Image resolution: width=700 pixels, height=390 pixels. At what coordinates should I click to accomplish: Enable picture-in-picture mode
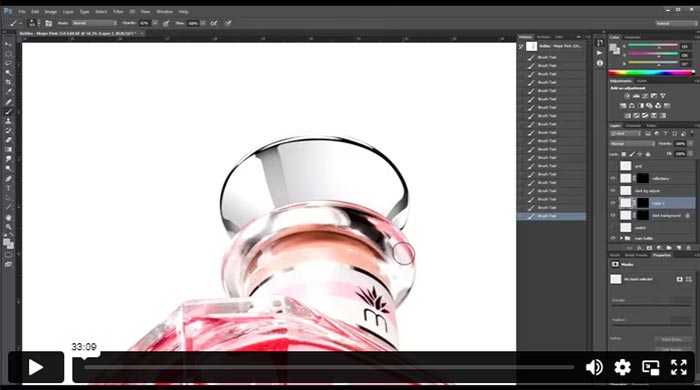tap(650, 367)
